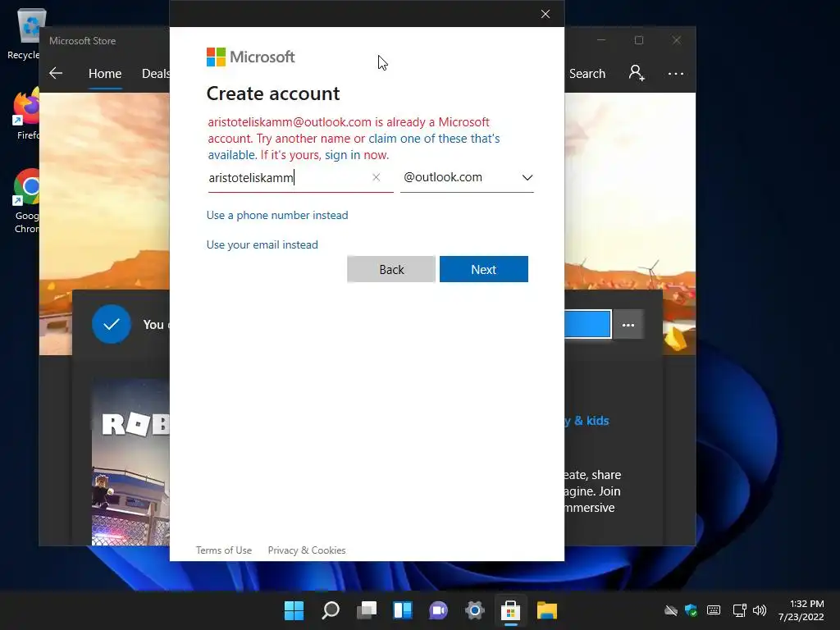Open the volume speaker tray icon

pyautogui.click(x=760, y=610)
